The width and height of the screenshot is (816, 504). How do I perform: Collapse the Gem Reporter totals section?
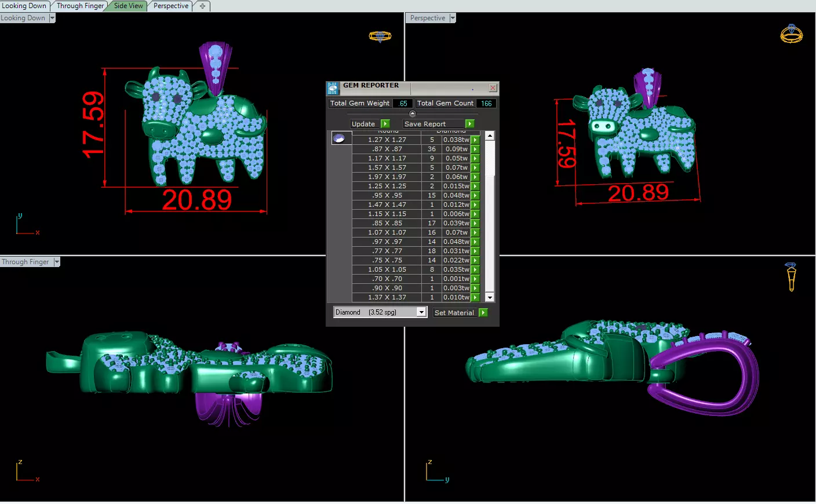click(x=413, y=114)
